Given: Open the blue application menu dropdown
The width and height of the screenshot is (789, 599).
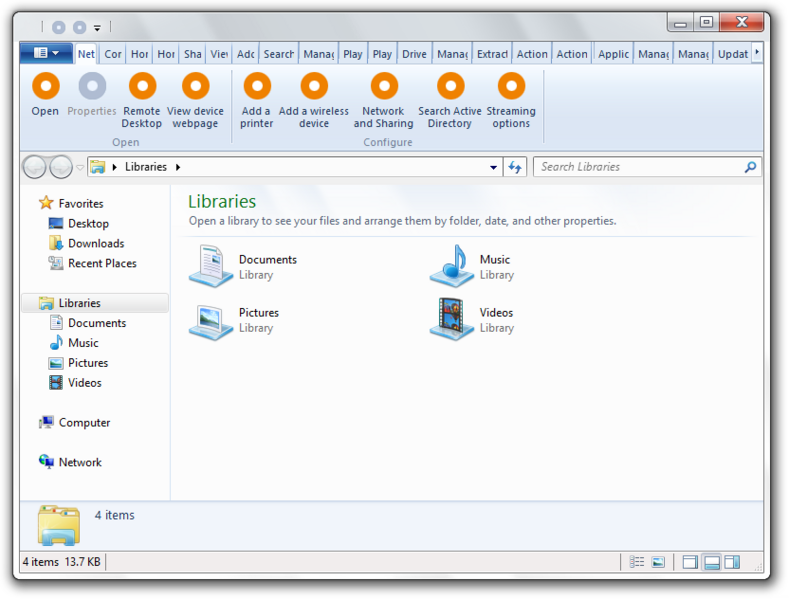Looking at the screenshot, I should point(46,53).
